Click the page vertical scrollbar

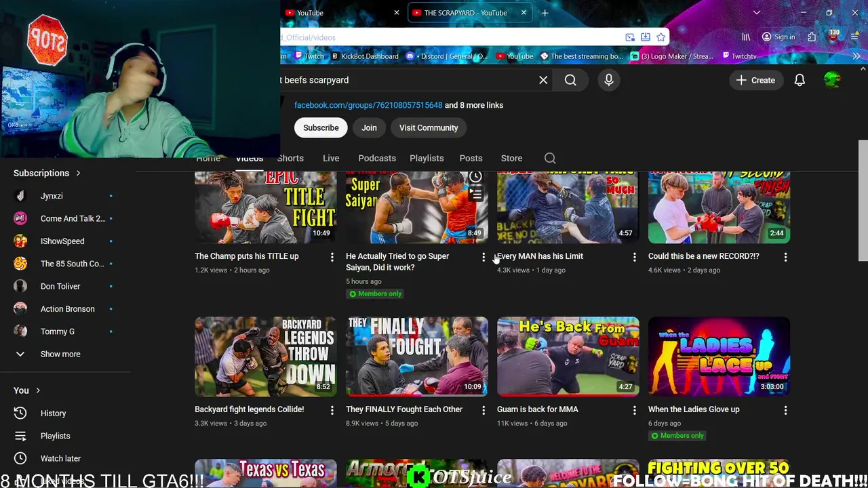[863, 201]
